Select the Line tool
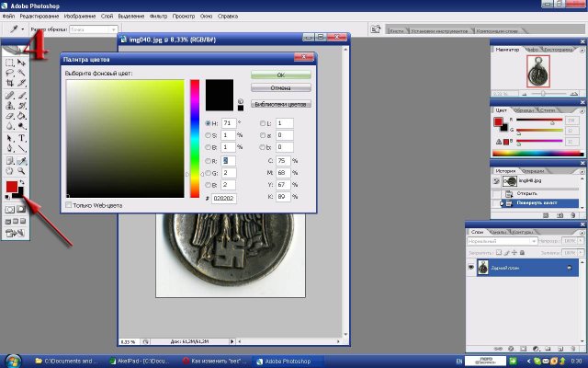 click(x=21, y=148)
